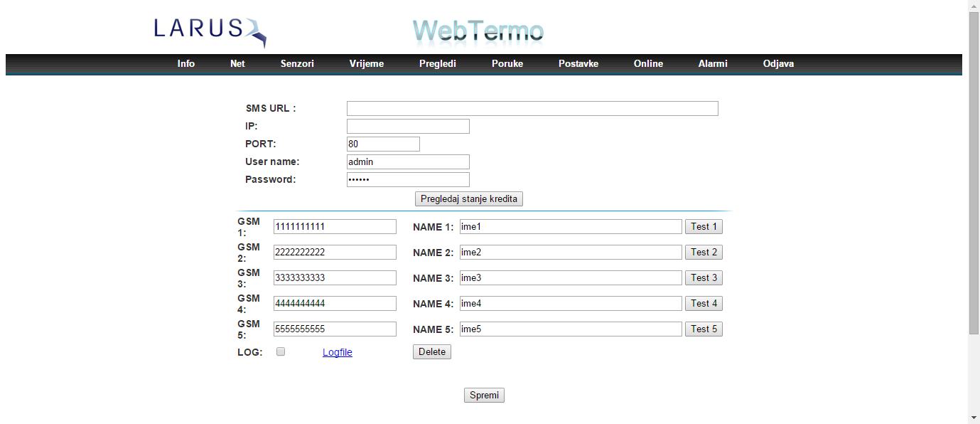This screenshot has width=980, height=424.
Task: Click Pregledaj stanje kredita button
Action: pos(469,199)
